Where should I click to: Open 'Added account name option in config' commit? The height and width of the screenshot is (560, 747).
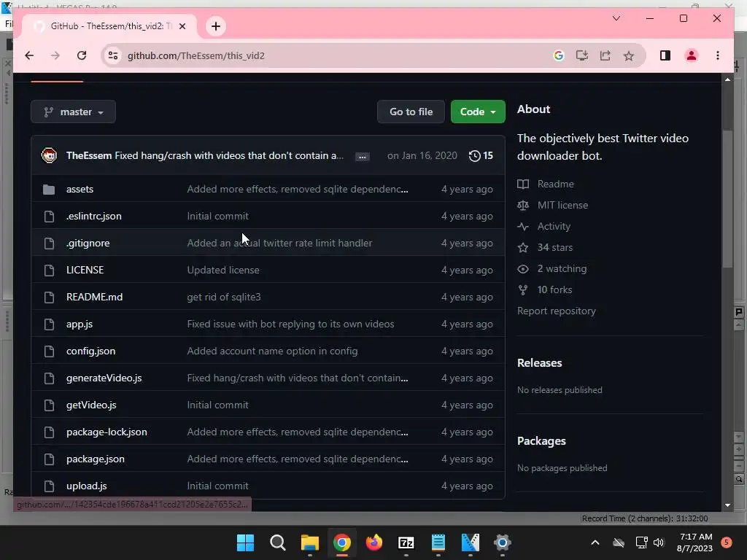tap(272, 351)
